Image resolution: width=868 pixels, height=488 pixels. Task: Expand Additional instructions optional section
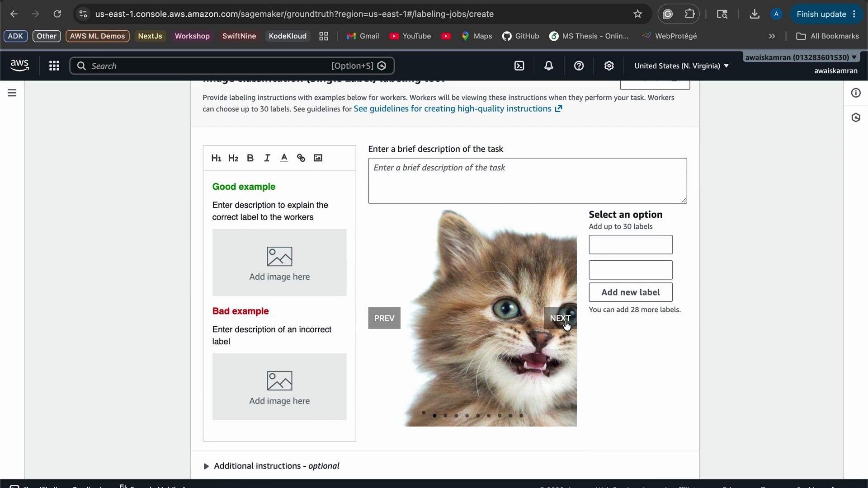pos(272,466)
